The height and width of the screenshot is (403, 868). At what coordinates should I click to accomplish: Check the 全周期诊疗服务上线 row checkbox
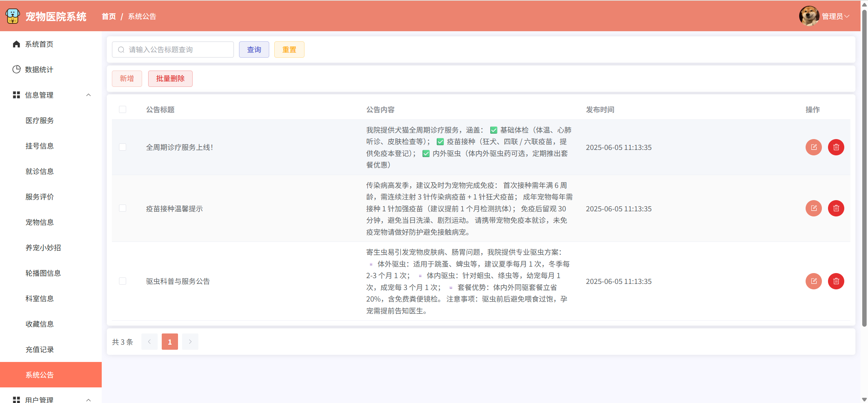click(x=122, y=147)
